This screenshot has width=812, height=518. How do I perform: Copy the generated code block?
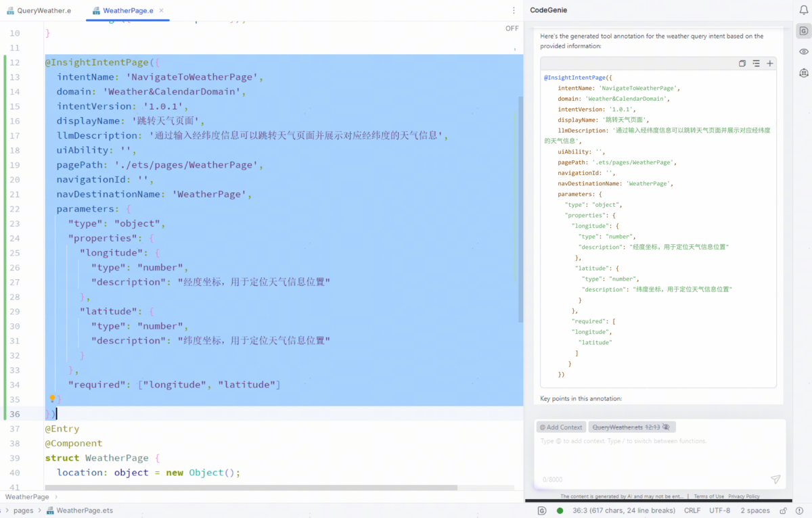pyautogui.click(x=742, y=64)
